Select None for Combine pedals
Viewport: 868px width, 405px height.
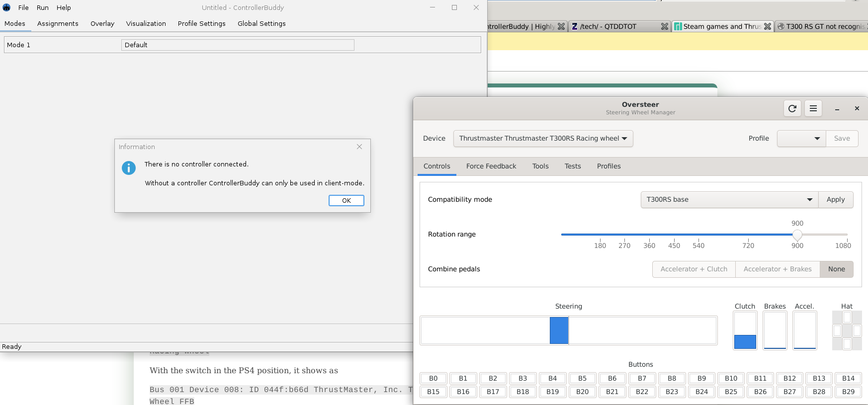click(837, 269)
